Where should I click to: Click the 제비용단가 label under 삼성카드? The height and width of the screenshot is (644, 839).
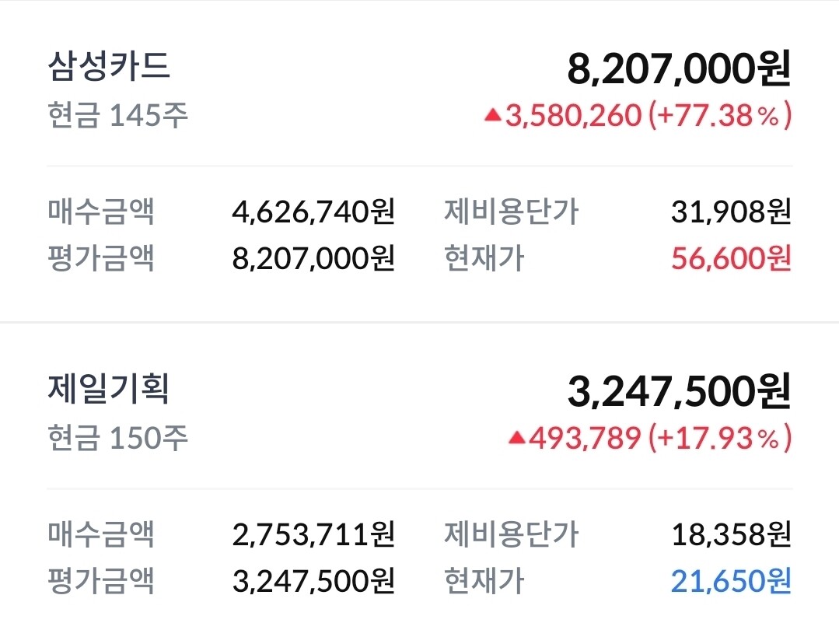coord(511,212)
